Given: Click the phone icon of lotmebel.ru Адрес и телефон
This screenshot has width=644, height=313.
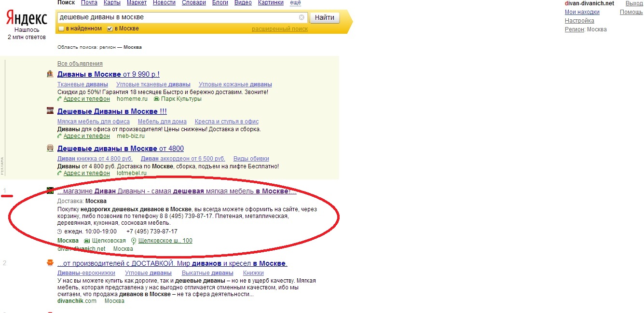Looking at the screenshot, I should pos(60,173).
